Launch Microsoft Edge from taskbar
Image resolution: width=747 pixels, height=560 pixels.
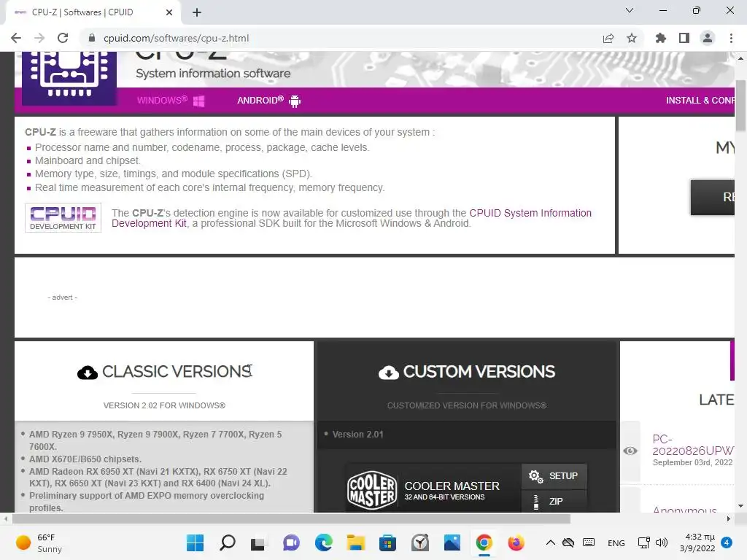(323, 542)
